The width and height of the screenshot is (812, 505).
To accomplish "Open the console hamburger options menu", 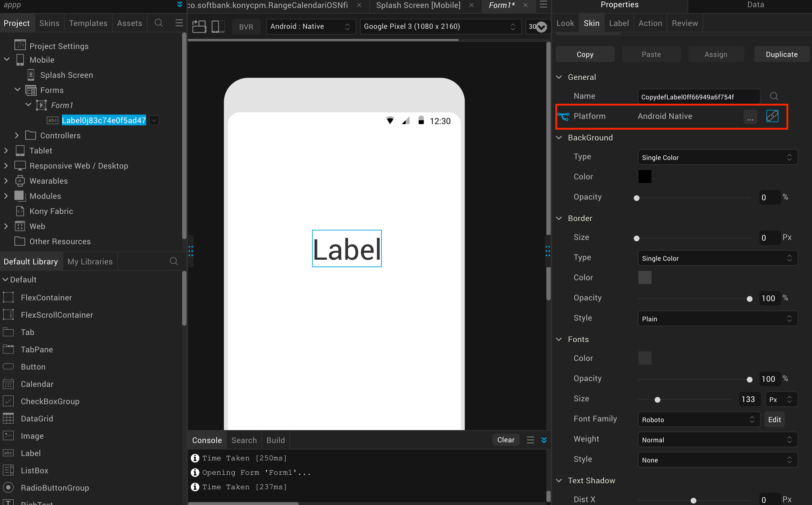I will (x=530, y=440).
